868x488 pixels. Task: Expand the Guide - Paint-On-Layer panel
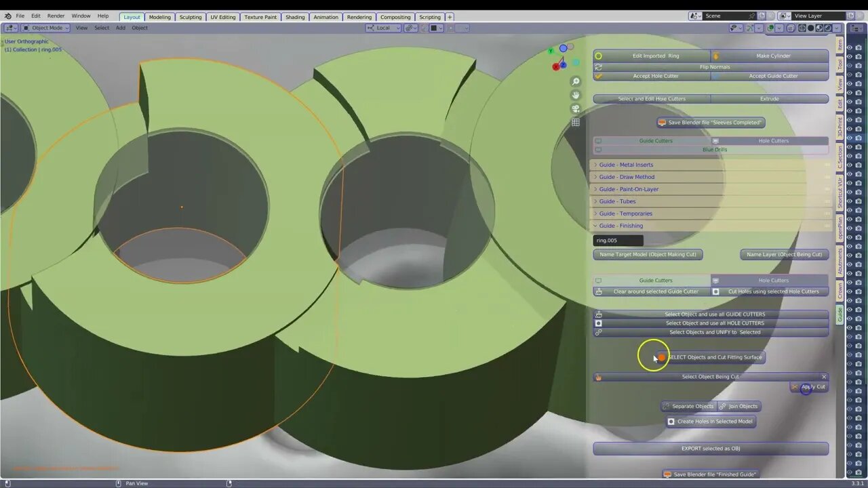coord(711,189)
